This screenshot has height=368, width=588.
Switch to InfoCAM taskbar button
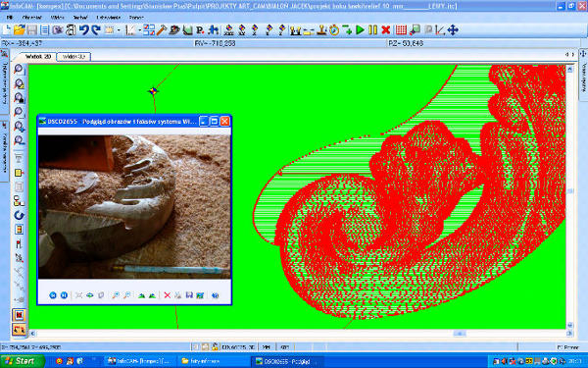[x=139, y=361]
